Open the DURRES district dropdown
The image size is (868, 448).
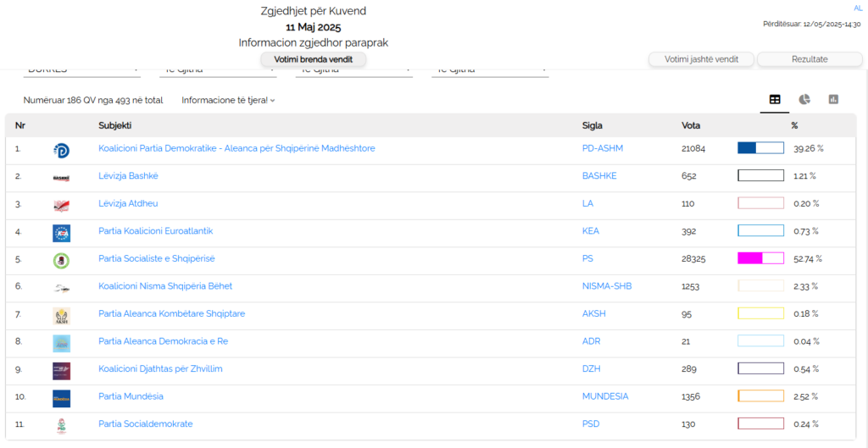click(x=83, y=70)
